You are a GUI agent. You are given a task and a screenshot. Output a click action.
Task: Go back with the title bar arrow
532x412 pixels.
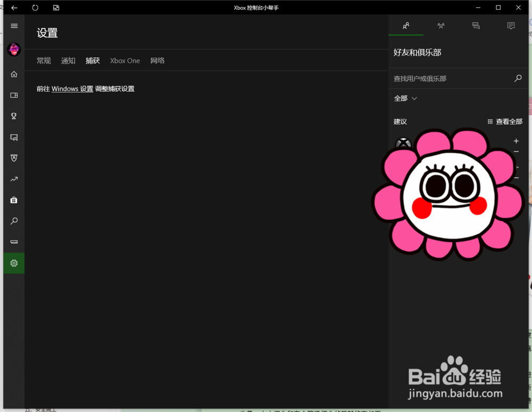tap(14, 7)
